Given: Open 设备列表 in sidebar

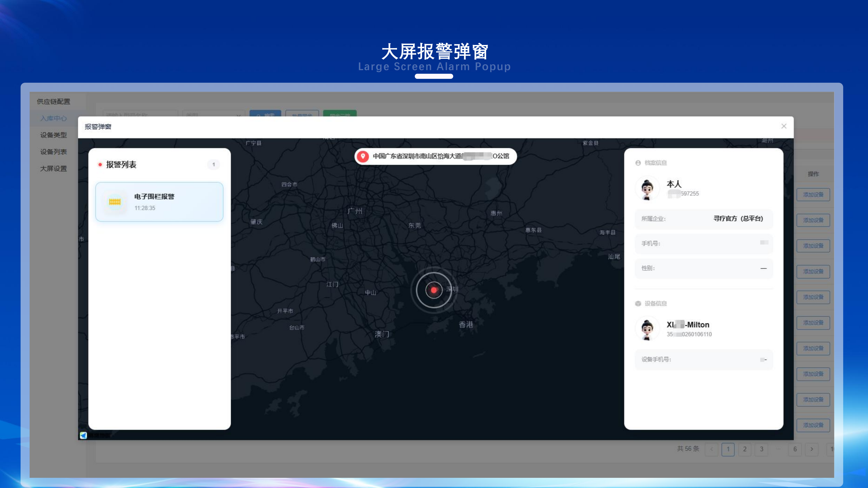Looking at the screenshot, I should (53, 152).
